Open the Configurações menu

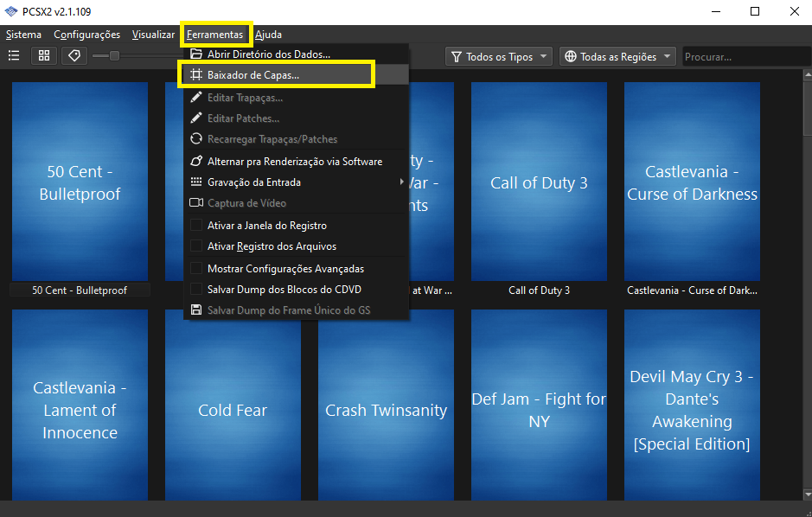pyautogui.click(x=86, y=35)
